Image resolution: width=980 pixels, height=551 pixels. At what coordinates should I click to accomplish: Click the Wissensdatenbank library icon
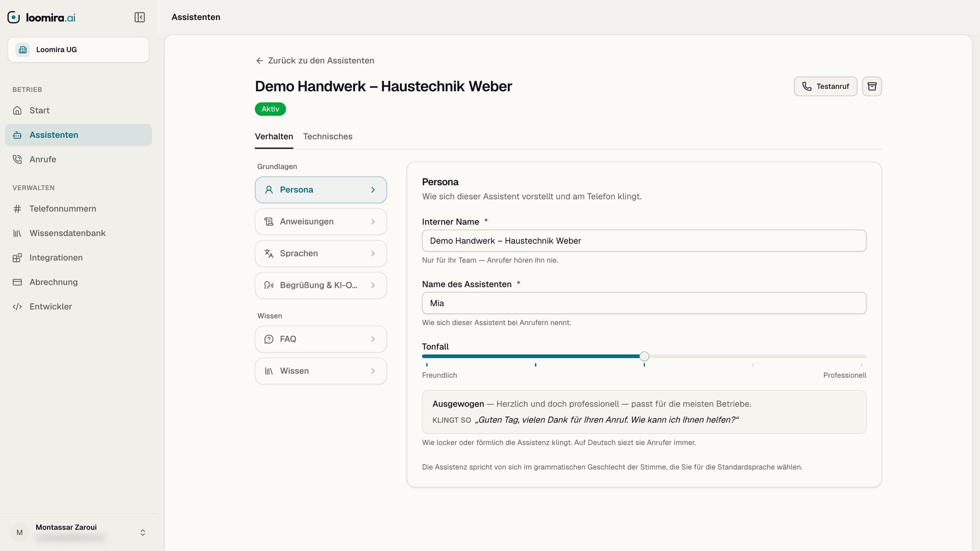(x=17, y=233)
